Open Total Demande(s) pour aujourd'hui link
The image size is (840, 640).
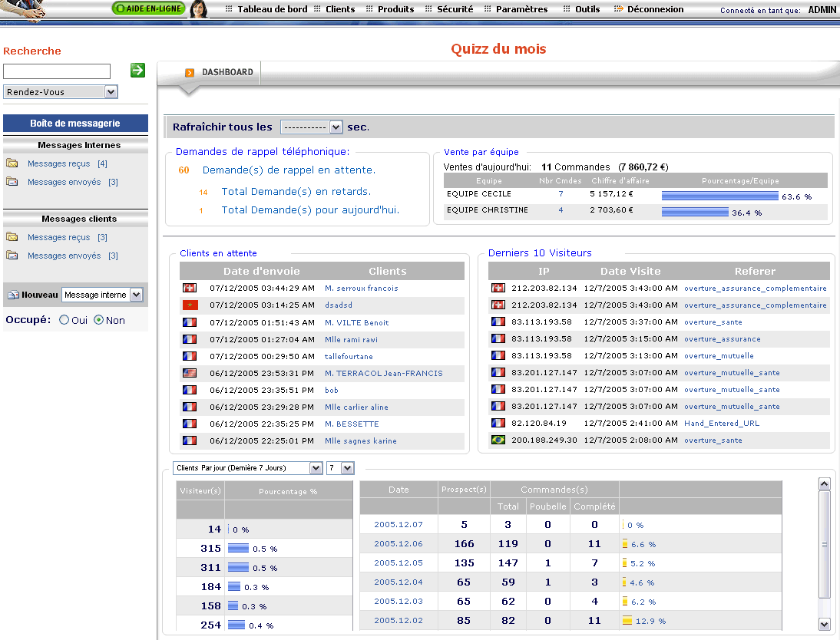coord(311,210)
